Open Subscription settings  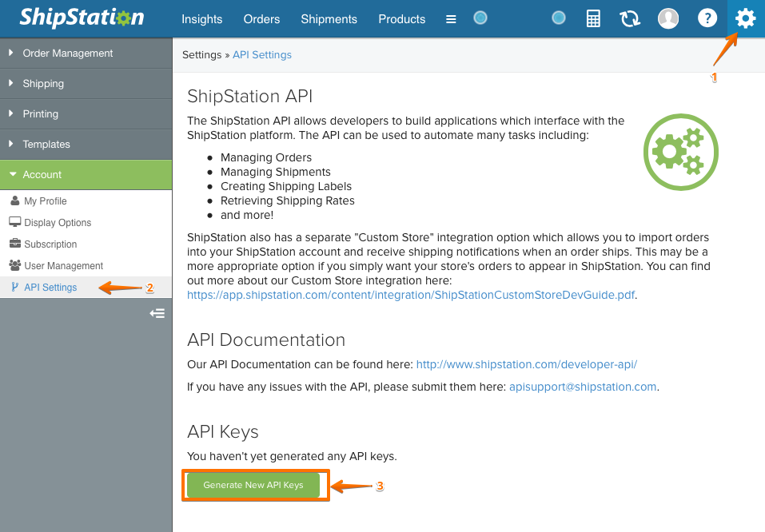click(50, 244)
